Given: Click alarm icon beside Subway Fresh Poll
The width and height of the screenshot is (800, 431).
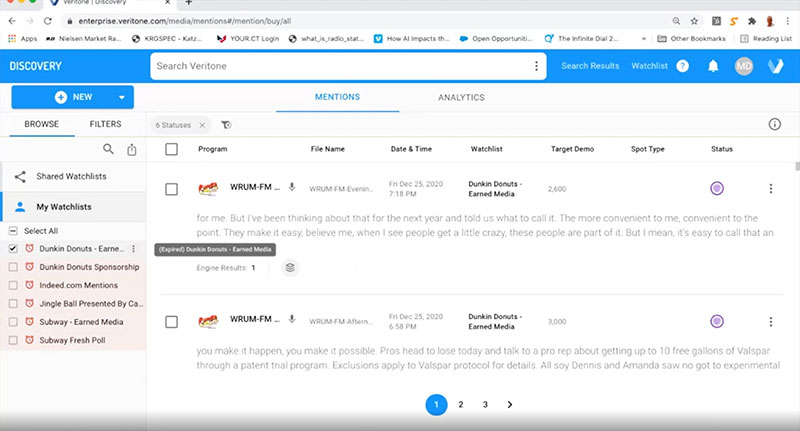Looking at the screenshot, I should coord(30,340).
